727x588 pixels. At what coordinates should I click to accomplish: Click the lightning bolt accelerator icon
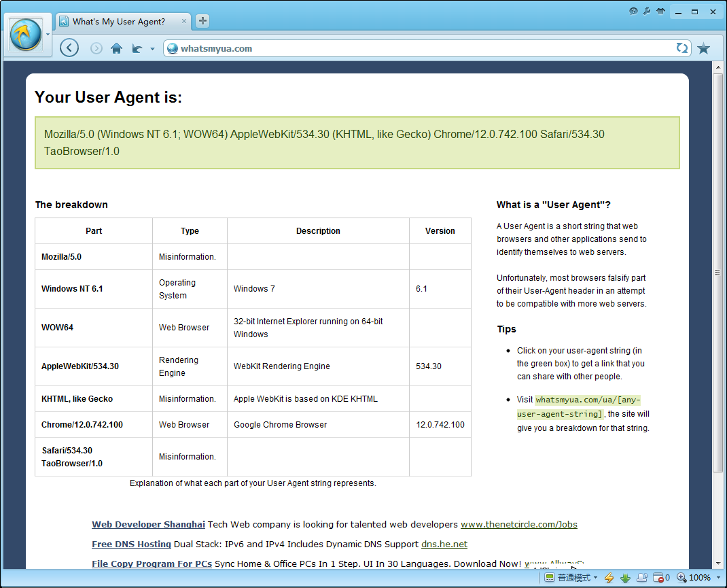[609, 578]
